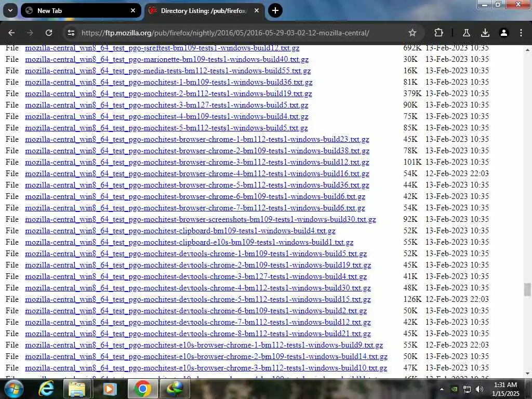
Task: Open the profile avatar icon
Action: [x=504, y=33]
